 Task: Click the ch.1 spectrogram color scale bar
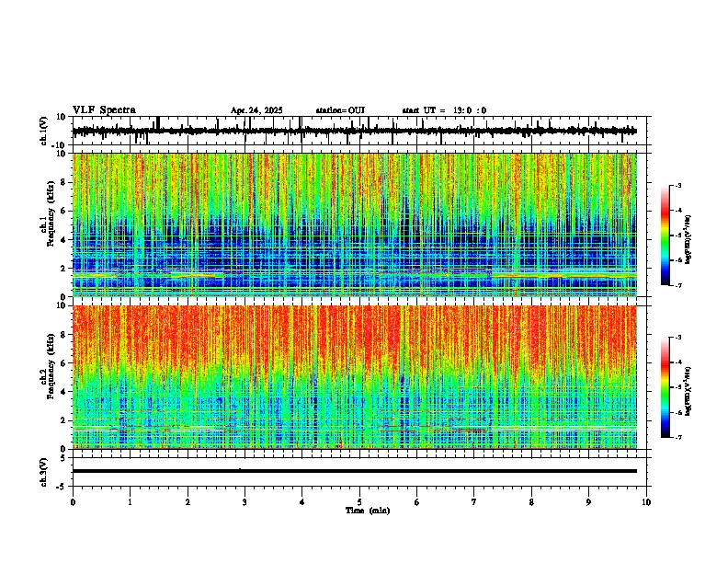click(x=665, y=236)
